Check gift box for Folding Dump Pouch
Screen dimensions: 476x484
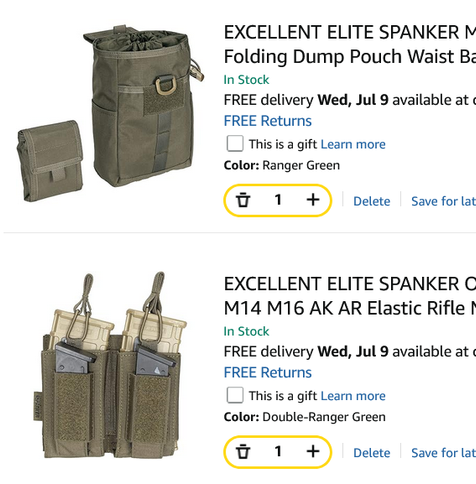235,144
